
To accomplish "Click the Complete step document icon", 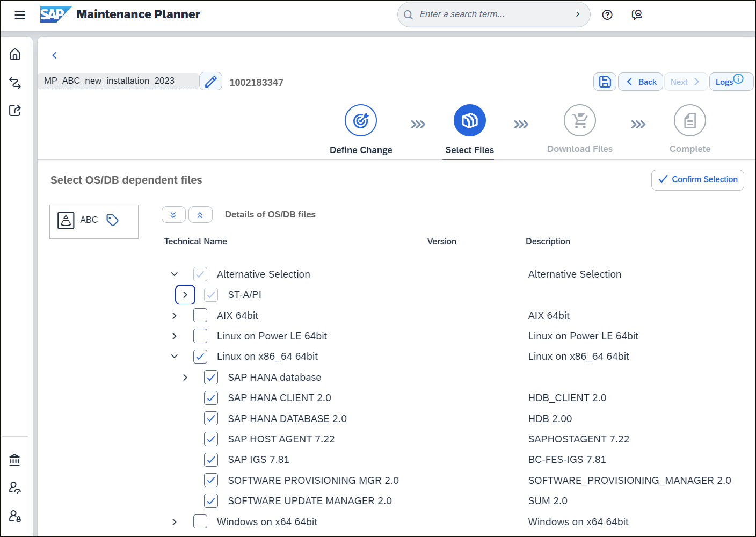I will coord(690,120).
